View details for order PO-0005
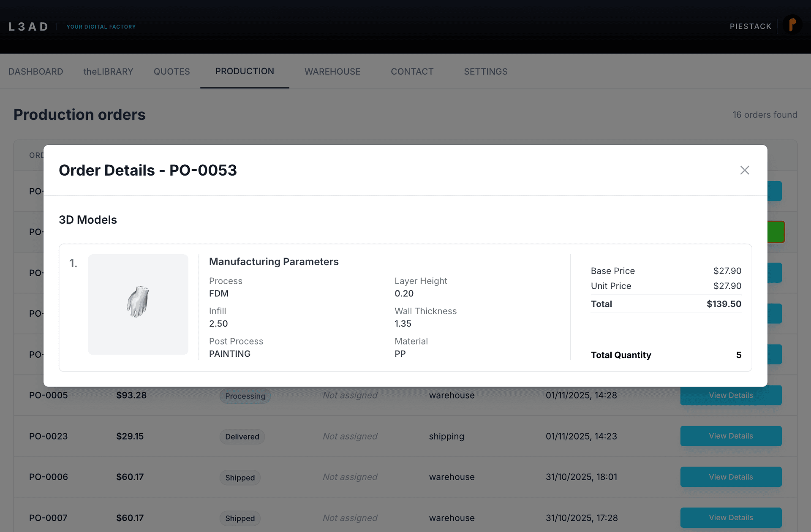The width and height of the screenshot is (811, 532). [730, 395]
